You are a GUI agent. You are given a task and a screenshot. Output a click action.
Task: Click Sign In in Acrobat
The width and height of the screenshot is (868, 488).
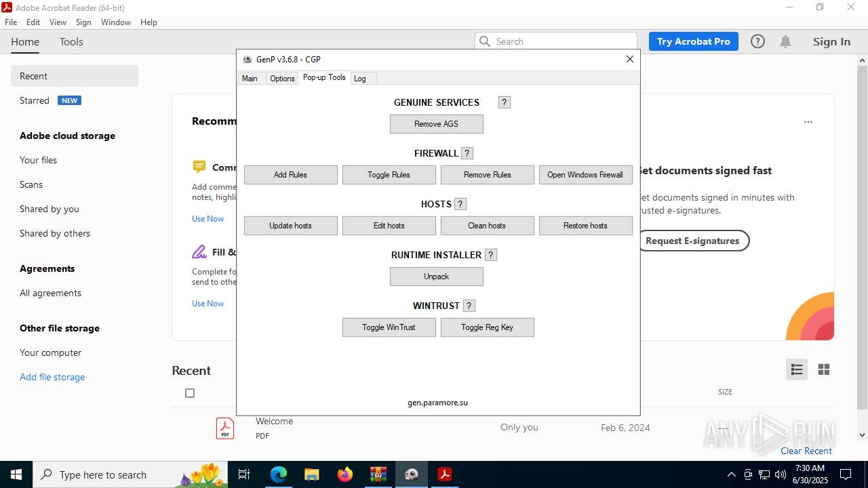831,41
